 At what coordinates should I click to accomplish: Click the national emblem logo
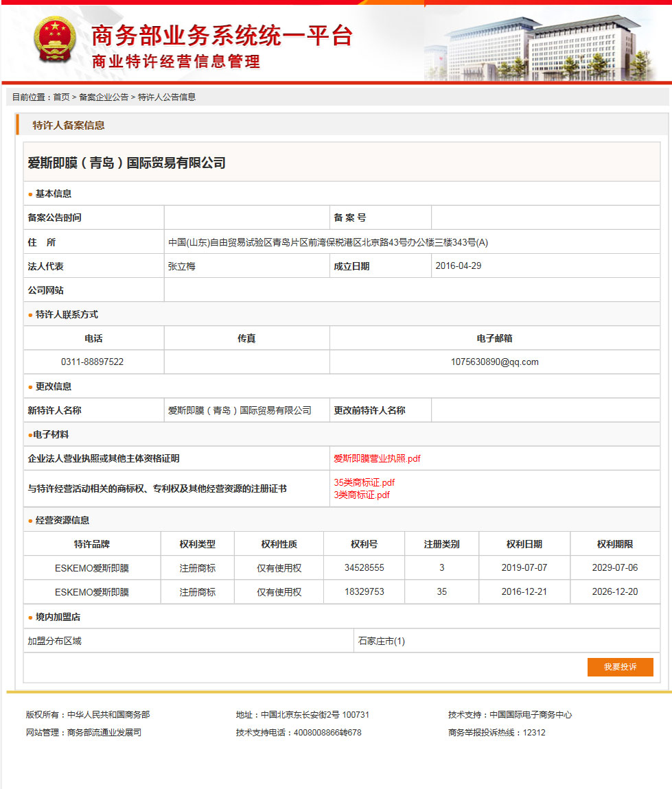[54, 39]
